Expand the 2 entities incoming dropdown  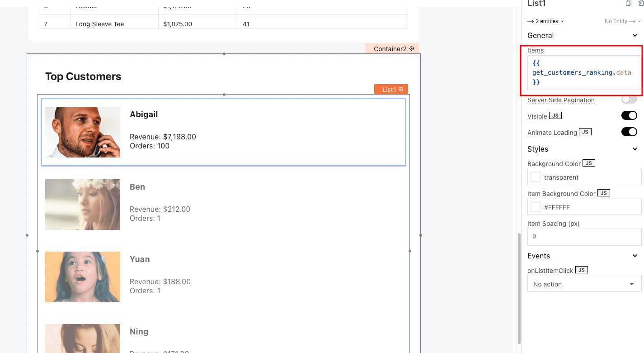[x=546, y=21]
